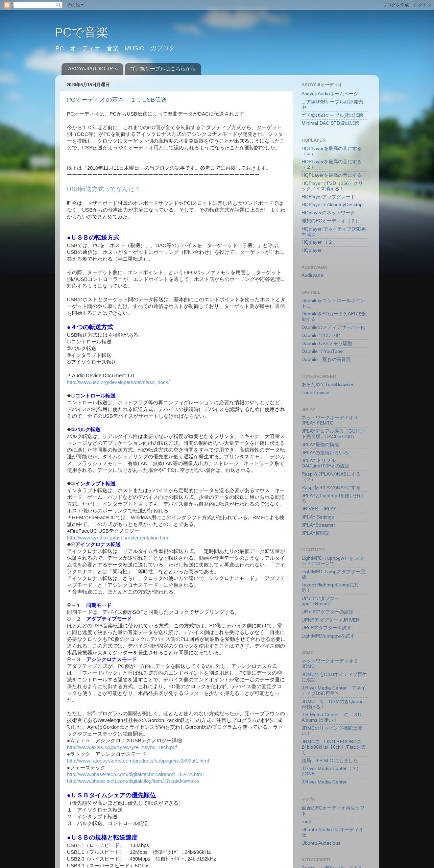Open JPLAY最強の構成 link
Image resolution: width=434 pixels, height=868 pixels.
[x=320, y=444]
